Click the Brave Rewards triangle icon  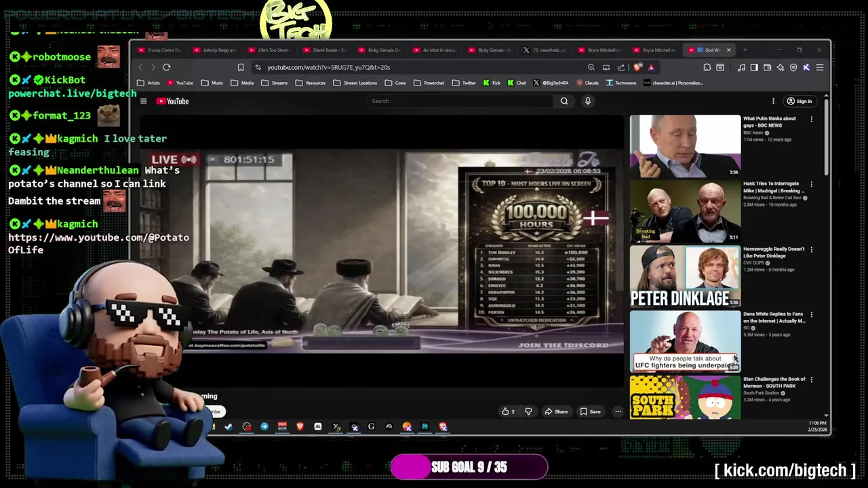[650, 67]
